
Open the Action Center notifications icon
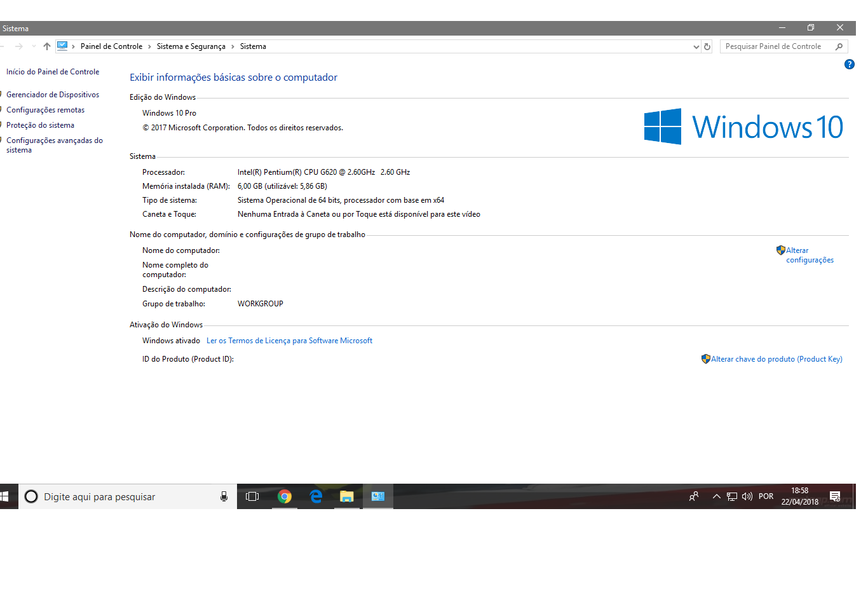coord(835,496)
